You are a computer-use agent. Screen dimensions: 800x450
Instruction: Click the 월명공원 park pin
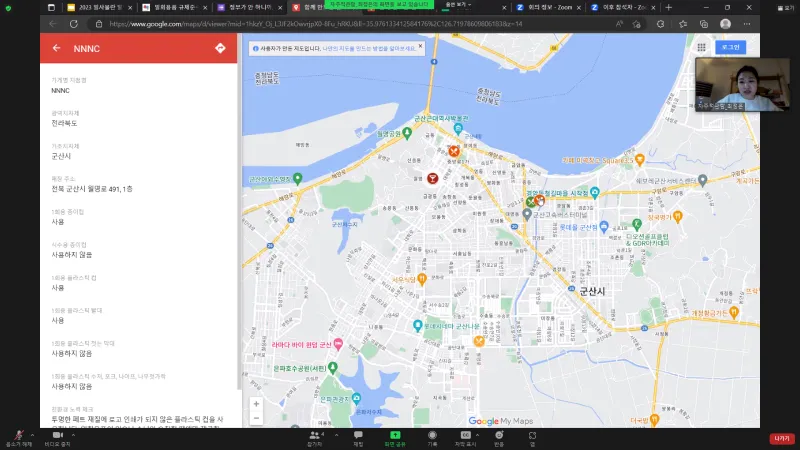point(407,133)
